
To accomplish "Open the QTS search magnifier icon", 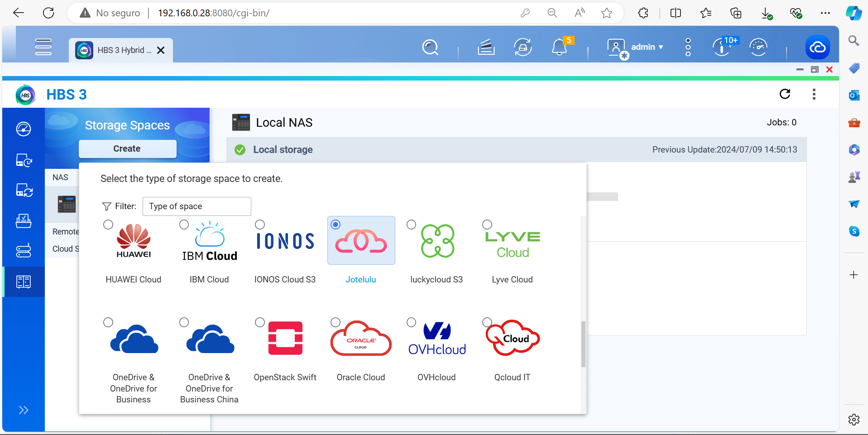I will point(430,47).
